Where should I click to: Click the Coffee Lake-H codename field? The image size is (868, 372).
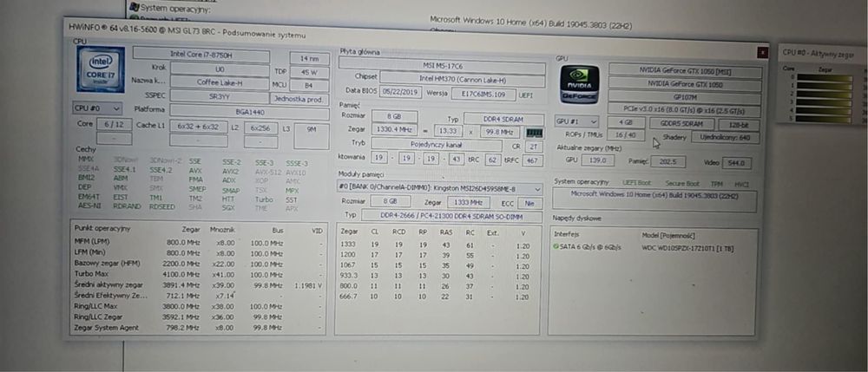220,82
